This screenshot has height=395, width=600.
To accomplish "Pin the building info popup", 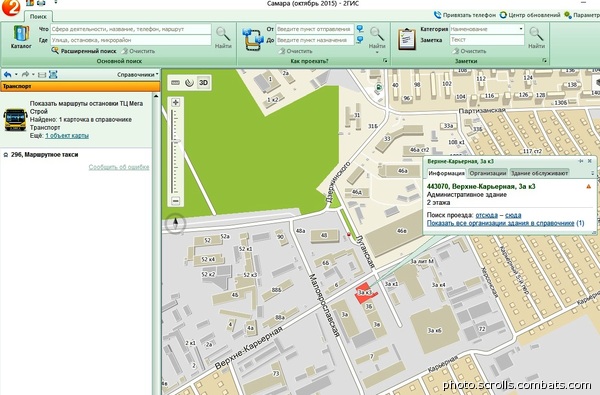I will [581, 161].
